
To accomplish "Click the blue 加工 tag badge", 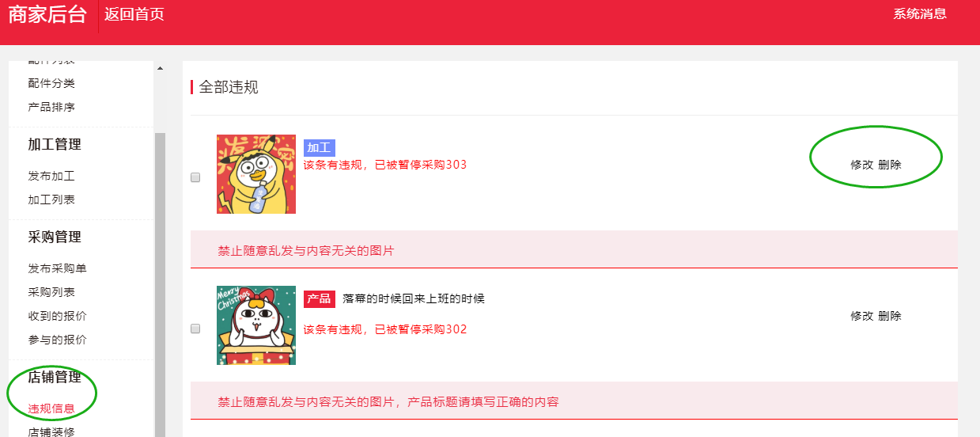I will pyautogui.click(x=320, y=148).
